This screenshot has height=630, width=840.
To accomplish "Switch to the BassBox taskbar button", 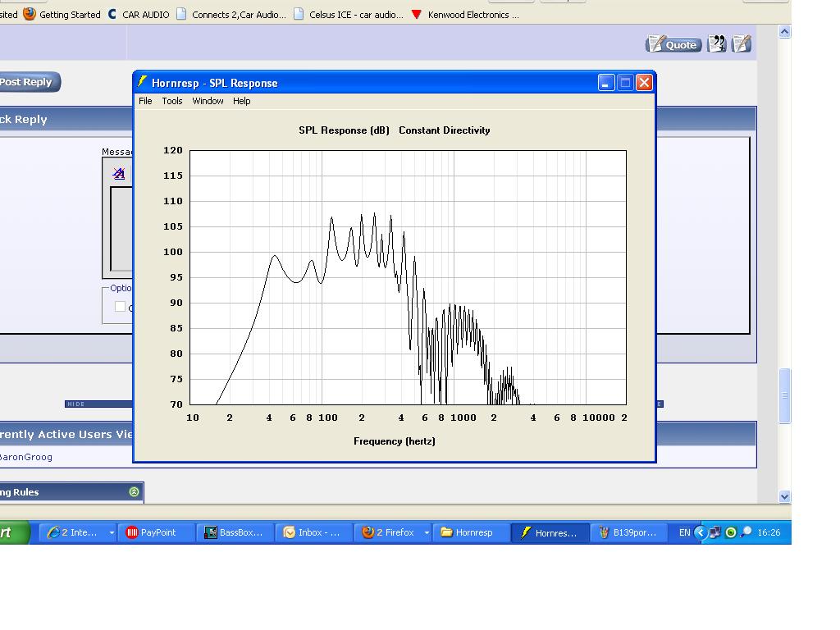I will tap(234, 532).
